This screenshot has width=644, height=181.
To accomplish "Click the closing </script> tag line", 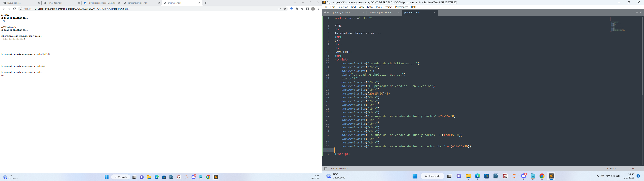I will pyautogui.click(x=342, y=154).
